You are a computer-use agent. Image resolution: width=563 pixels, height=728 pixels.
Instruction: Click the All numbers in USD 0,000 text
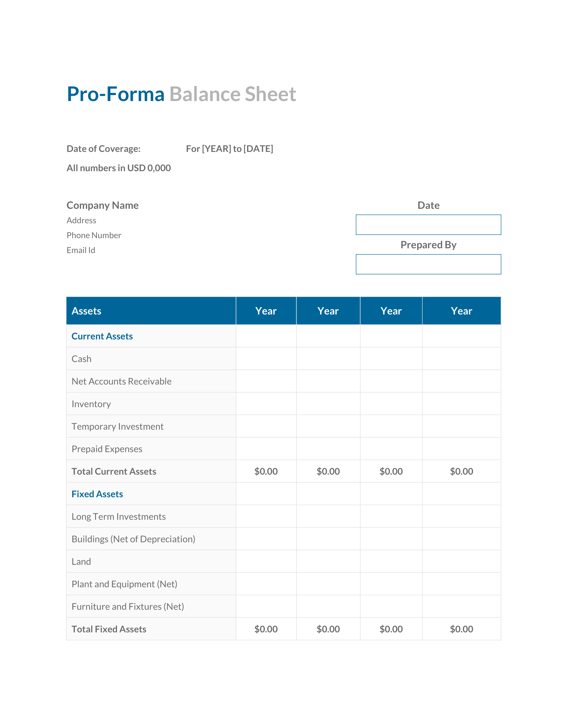pyautogui.click(x=119, y=168)
